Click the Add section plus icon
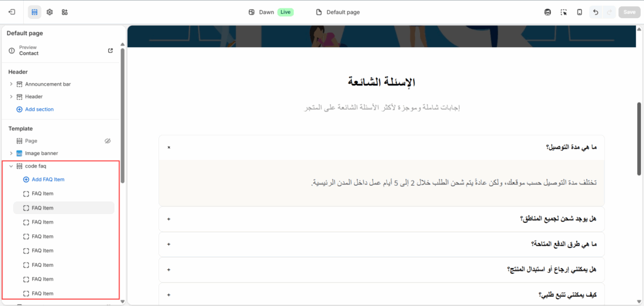This screenshot has height=306, width=644. pyautogui.click(x=19, y=110)
